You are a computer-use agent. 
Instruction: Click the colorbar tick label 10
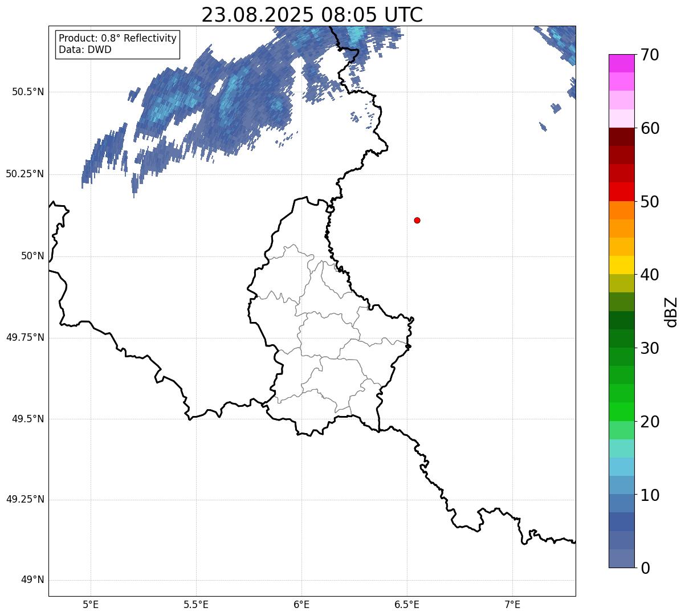pyautogui.click(x=650, y=495)
